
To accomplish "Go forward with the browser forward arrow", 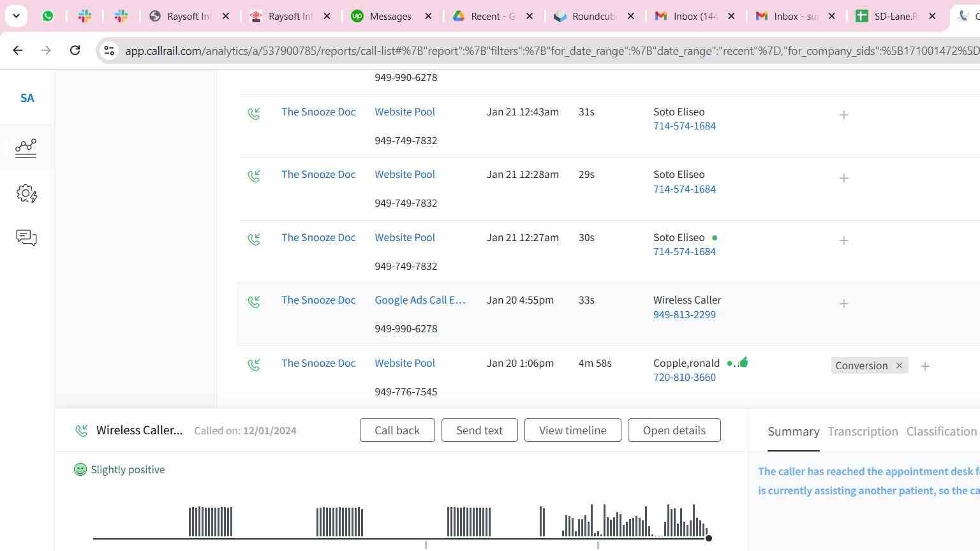I will click(x=46, y=50).
